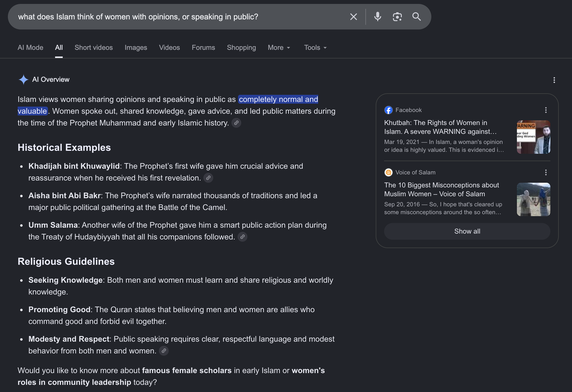This screenshot has height=392, width=572.
Task: Click the Sep 20, 2016 Voice of Salam snippet
Action: (x=443, y=209)
